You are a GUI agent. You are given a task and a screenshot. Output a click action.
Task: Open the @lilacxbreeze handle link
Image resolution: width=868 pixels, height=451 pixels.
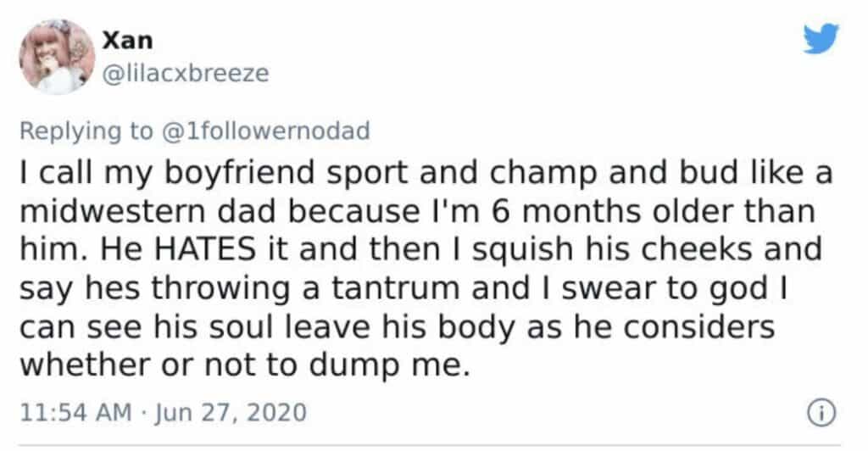185,74
